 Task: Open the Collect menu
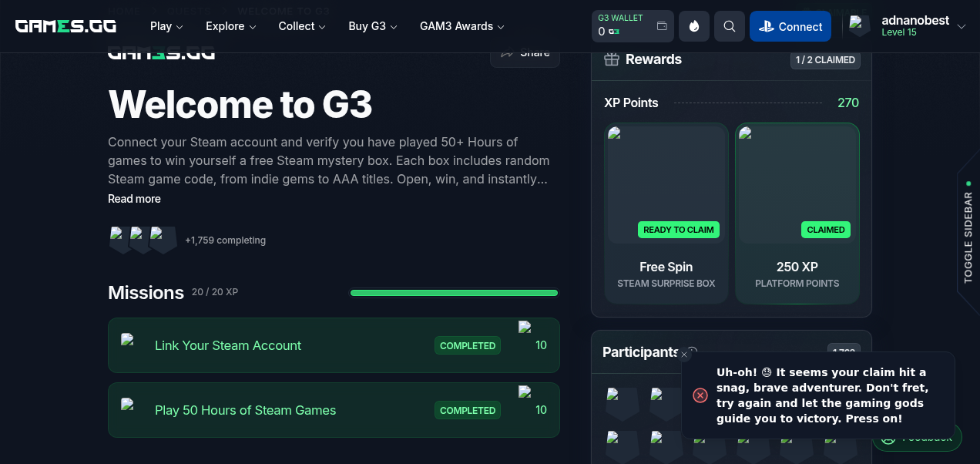[x=302, y=26]
